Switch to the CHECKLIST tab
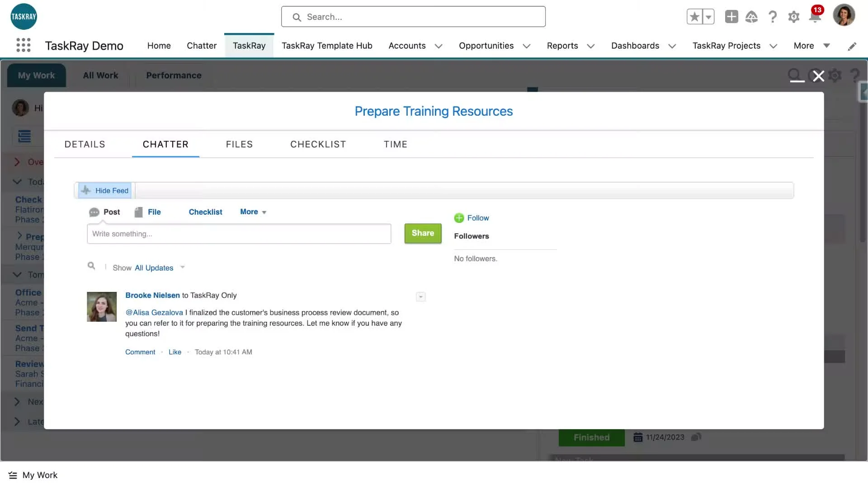This screenshot has width=868, height=488. tap(318, 145)
